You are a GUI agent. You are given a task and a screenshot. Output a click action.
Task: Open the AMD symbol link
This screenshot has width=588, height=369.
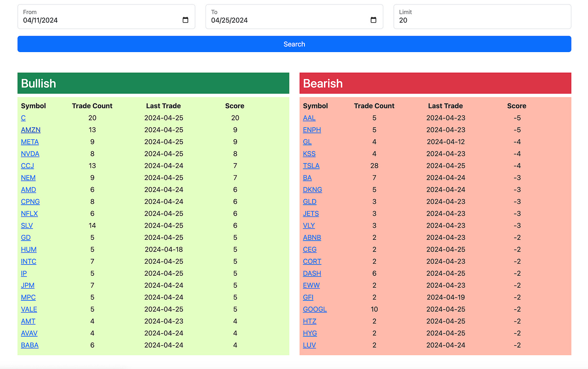point(29,190)
